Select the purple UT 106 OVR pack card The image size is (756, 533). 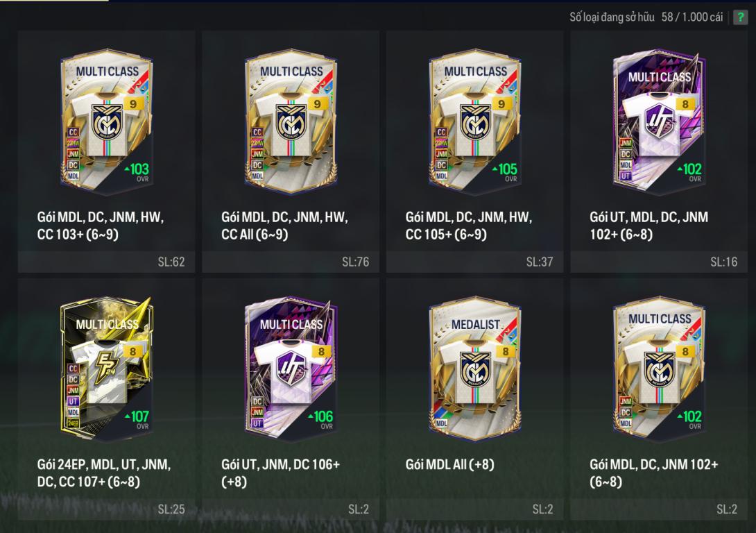point(291,369)
